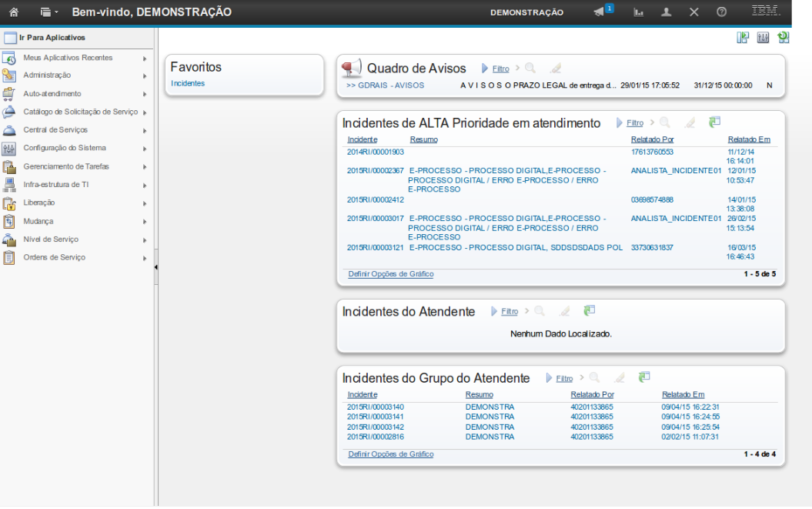Viewport: 812px width, 509px height.
Task: Click the sign out X icon in header
Action: [693, 12]
